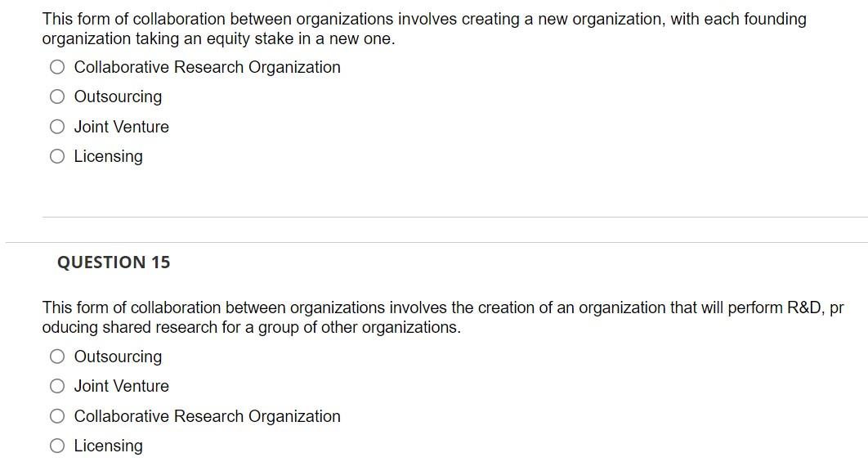Click the Collaborative Research Organization label, first question
The height and width of the screenshot is (471, 868).
[x=207, y=66]
